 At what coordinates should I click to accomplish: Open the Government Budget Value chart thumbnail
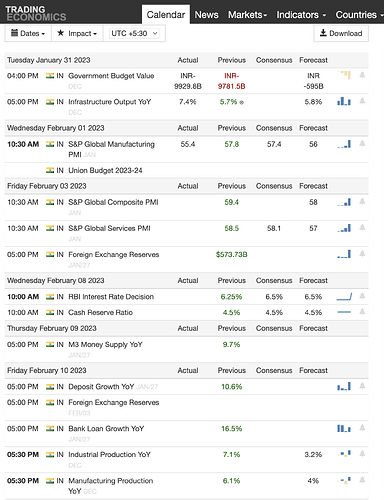pyautogui.click(x=344, y=75)
